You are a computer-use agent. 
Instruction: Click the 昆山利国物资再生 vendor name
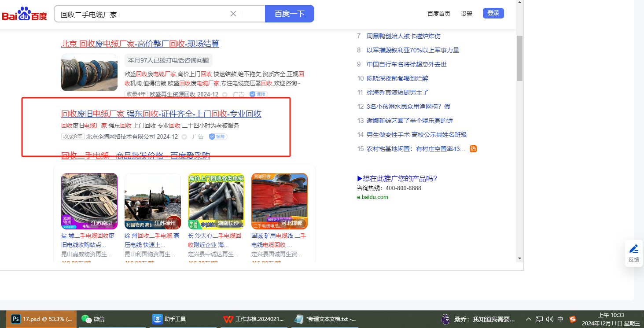[150, 254]
